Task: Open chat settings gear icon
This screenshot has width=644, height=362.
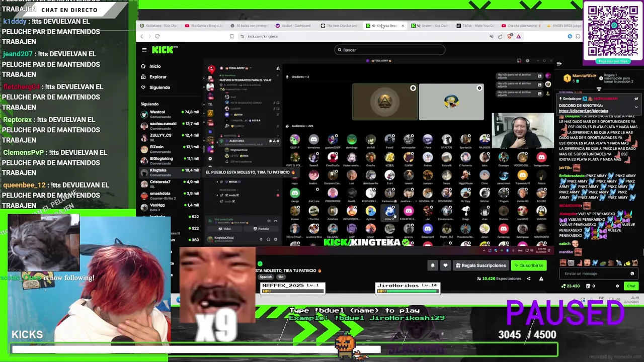Action: [617, 286]
